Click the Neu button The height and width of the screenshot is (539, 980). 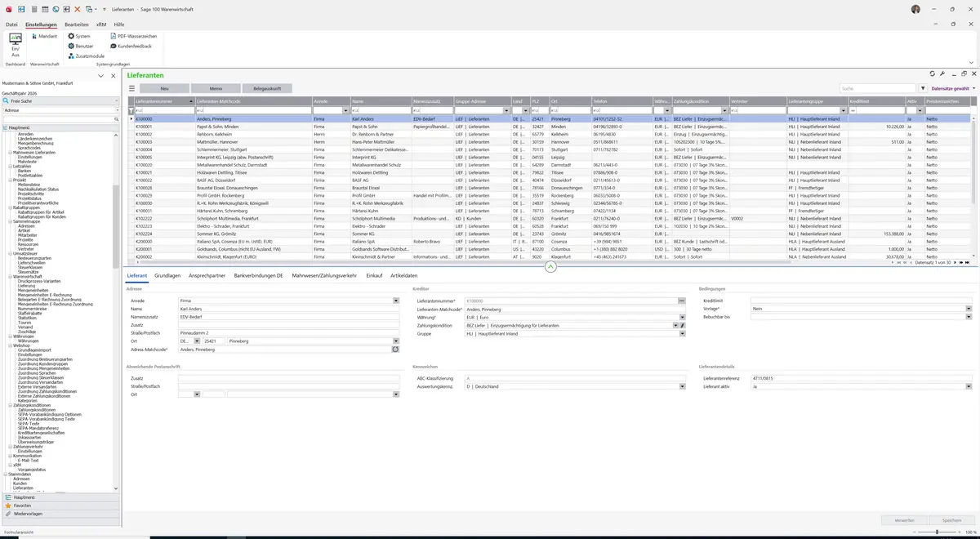coord(164,88)
